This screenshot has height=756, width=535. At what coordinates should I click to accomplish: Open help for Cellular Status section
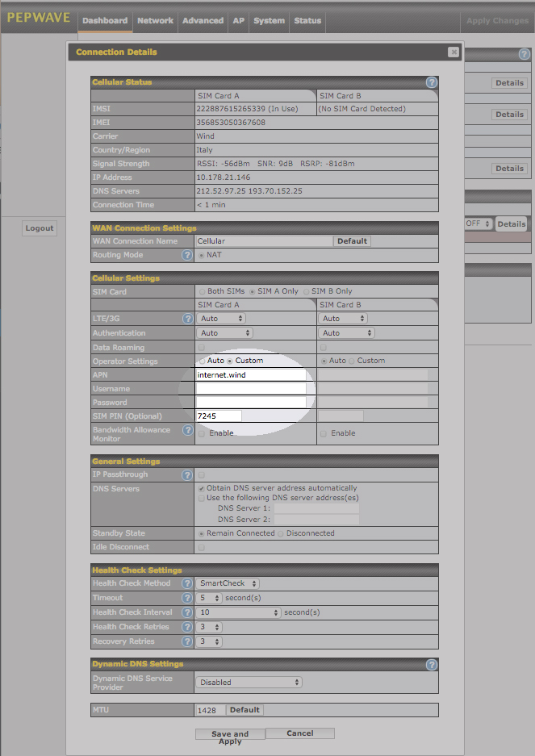click(x=432, y=82)
